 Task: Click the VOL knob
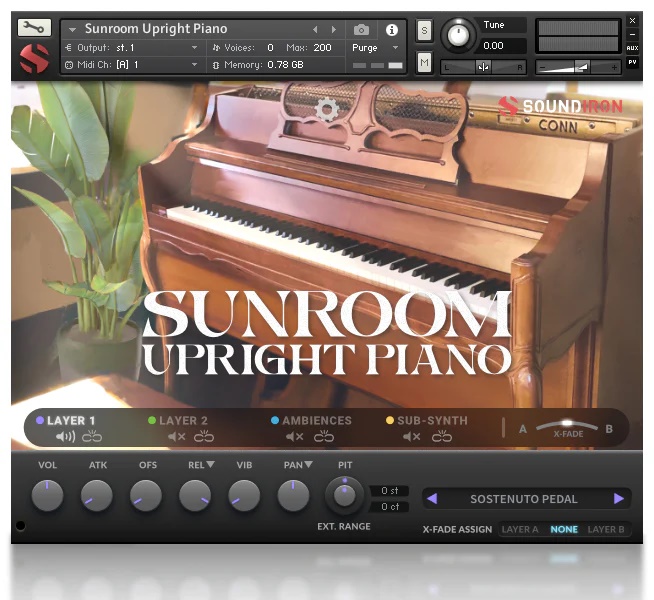pos(48,496)
